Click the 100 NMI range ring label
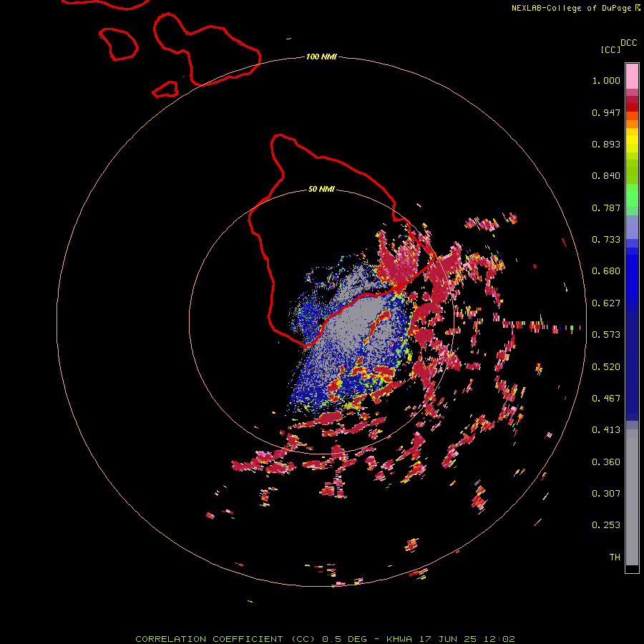This screenshot has height=644, width=644. [x=321, y=57]
